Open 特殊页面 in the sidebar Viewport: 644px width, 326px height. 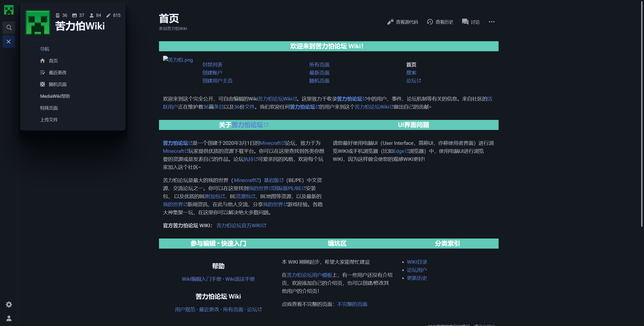pos(49,108)
